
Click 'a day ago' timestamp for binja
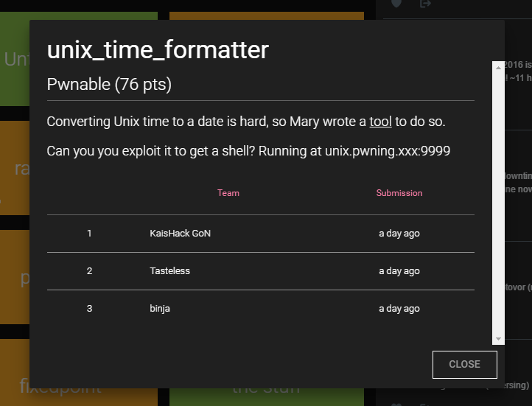tap(399, 309)
